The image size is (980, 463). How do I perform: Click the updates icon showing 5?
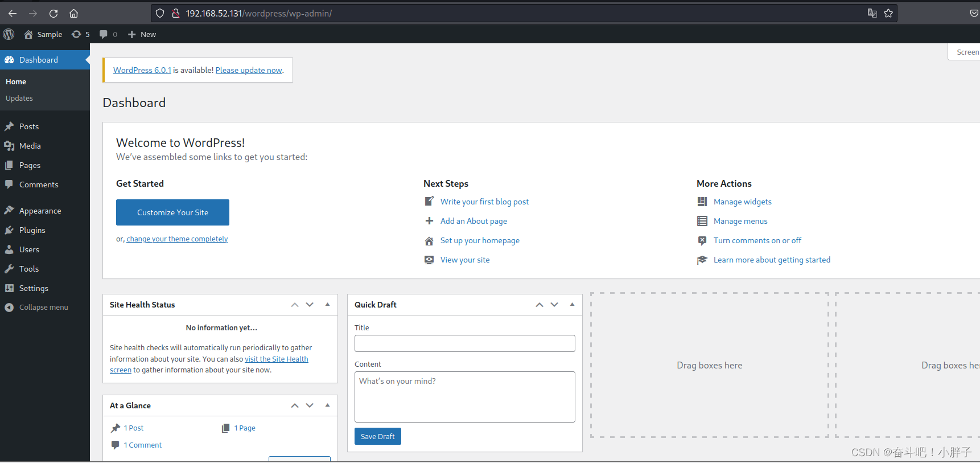point(76,34)
